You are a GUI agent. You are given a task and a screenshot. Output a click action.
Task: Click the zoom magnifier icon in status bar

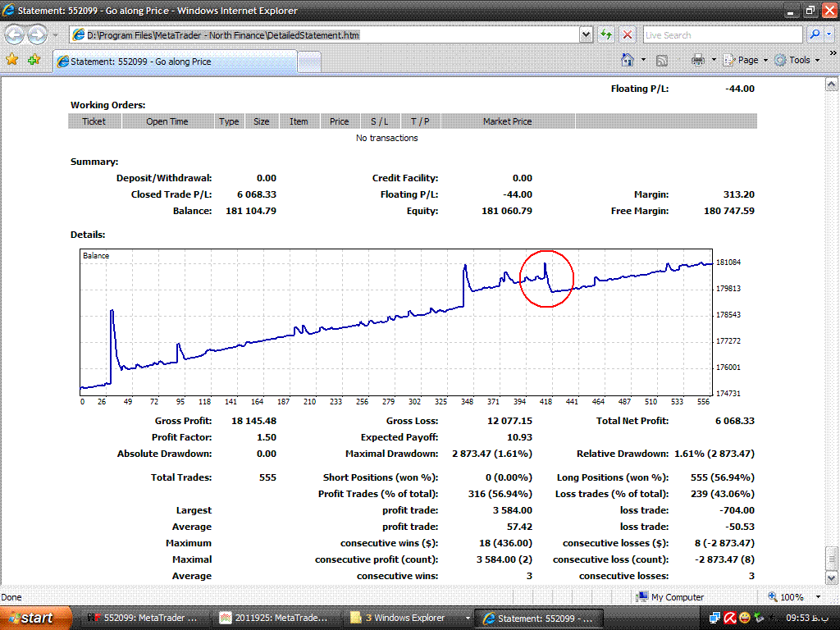pyautogui.click(x=773, y=597)
